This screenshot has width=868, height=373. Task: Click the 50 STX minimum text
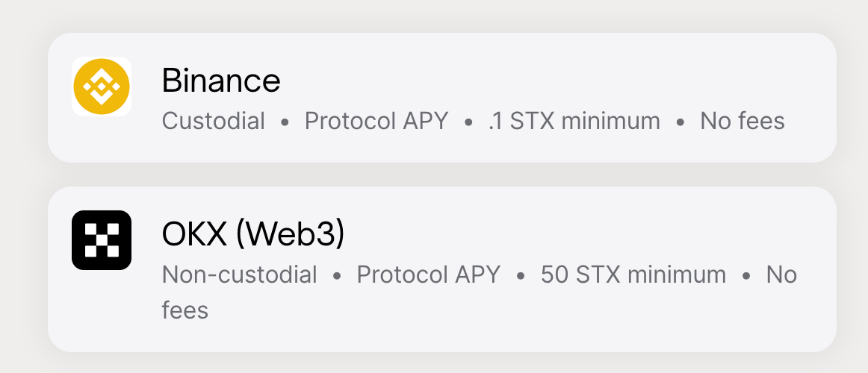click(x=633, y=275)
